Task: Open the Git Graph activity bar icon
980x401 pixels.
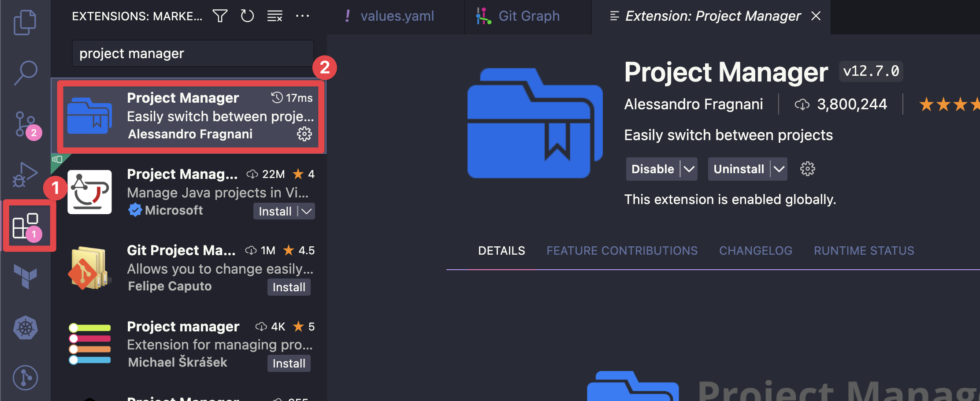Action: [x=25, y=378]
